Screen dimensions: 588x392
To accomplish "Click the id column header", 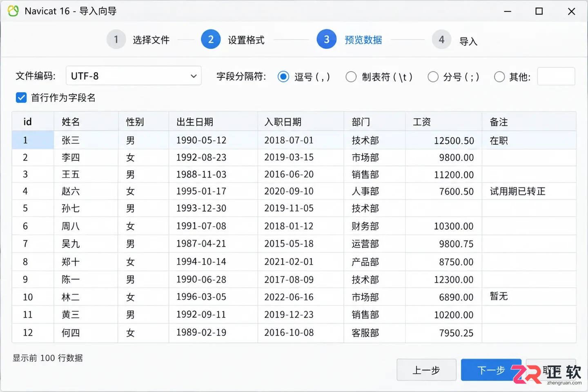I will pos(33,122).
